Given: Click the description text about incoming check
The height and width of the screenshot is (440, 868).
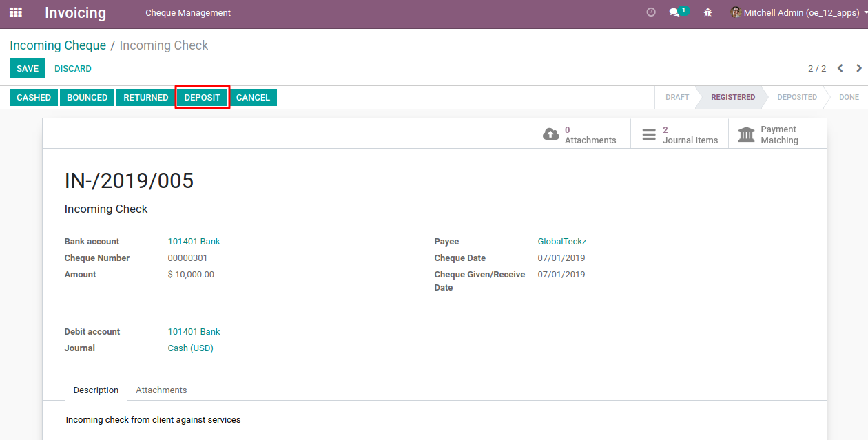Looking at the screenshot, I should [154, 420].
